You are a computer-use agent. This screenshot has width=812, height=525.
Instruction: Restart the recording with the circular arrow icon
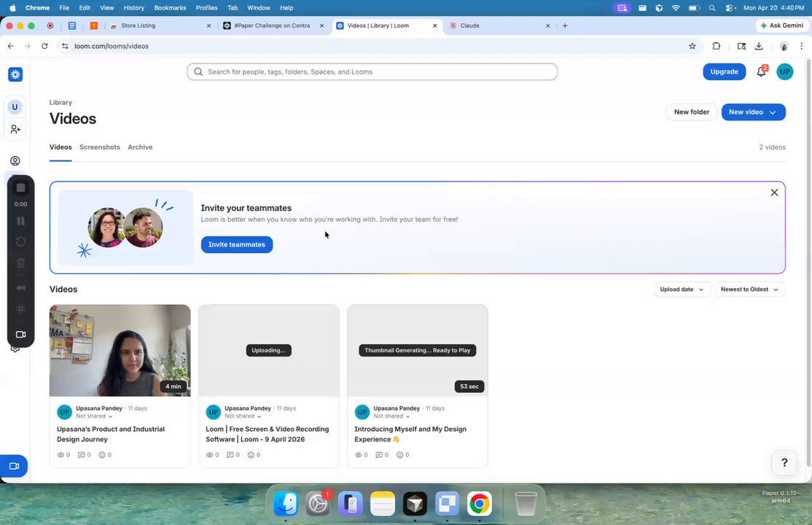tap(20, 242)
